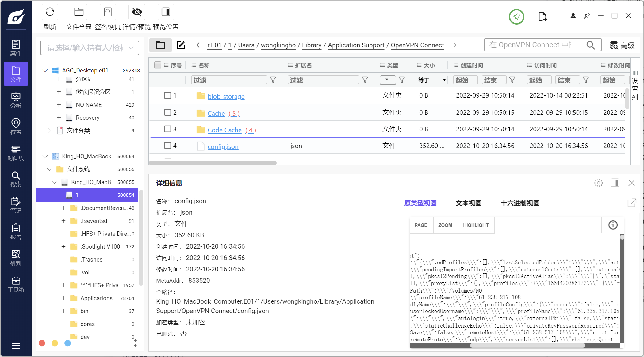Select the blue color tag dot
This screenshot has height=357, width=644.
[x=67, y=343]
